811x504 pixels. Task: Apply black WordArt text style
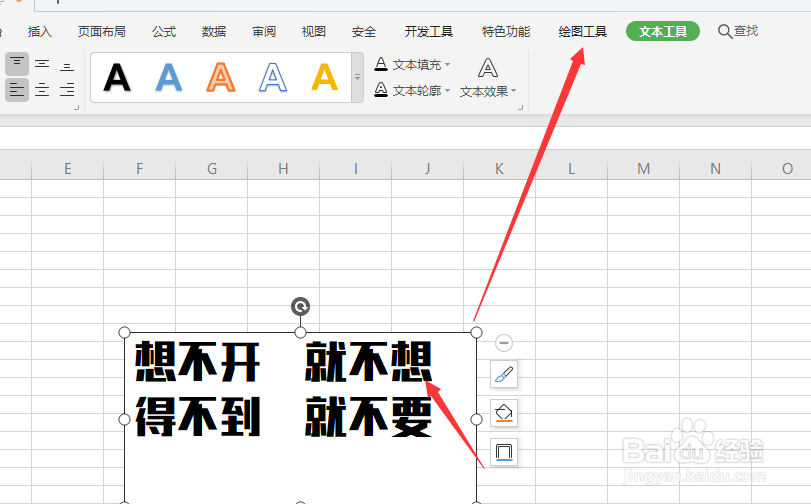(117, 78)
